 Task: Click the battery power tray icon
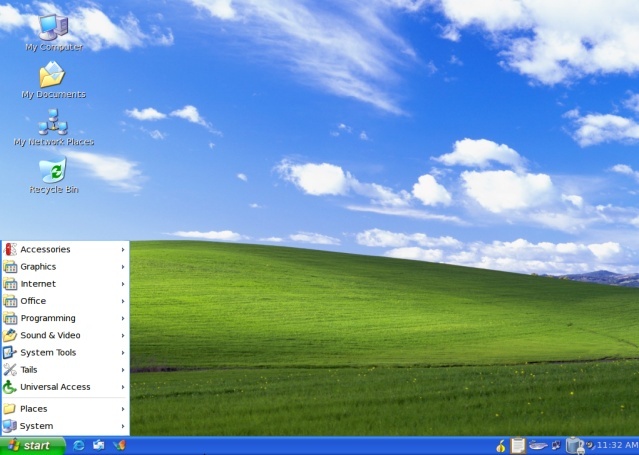574,445
